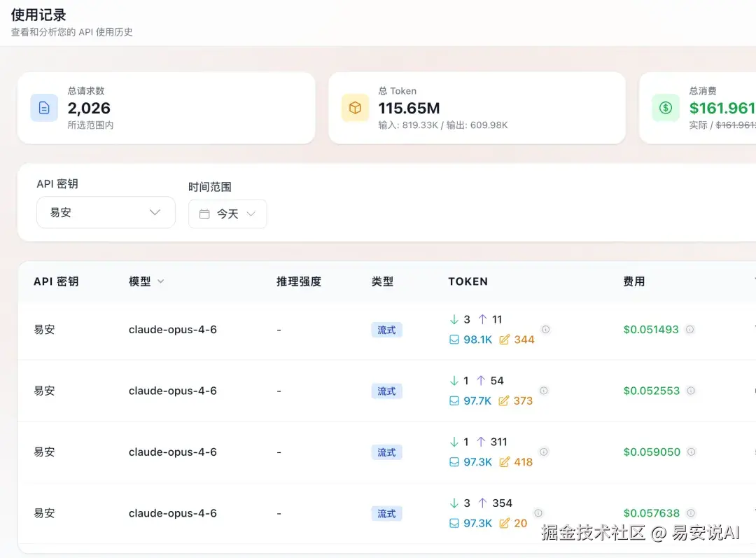Select the 费用 column header
This screenshot has height=558, width=756.
(634, 281)
